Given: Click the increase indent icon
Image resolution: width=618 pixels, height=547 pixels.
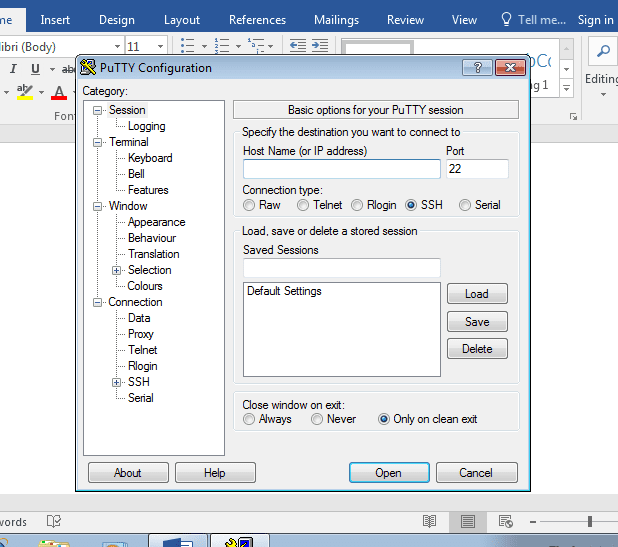Looking at the screenshot, I should coord(320,46).
